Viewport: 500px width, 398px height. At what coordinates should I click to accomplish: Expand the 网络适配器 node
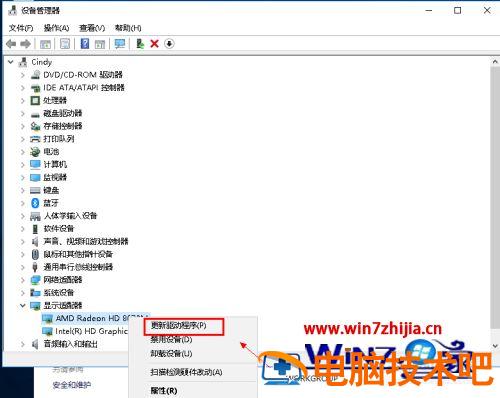[23, 280]
